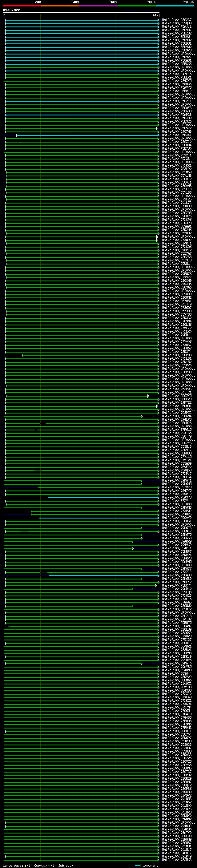Click the UniRef100_C5YU32 label
This screenshot has width=197, height=868.
(x=177, y=233)
